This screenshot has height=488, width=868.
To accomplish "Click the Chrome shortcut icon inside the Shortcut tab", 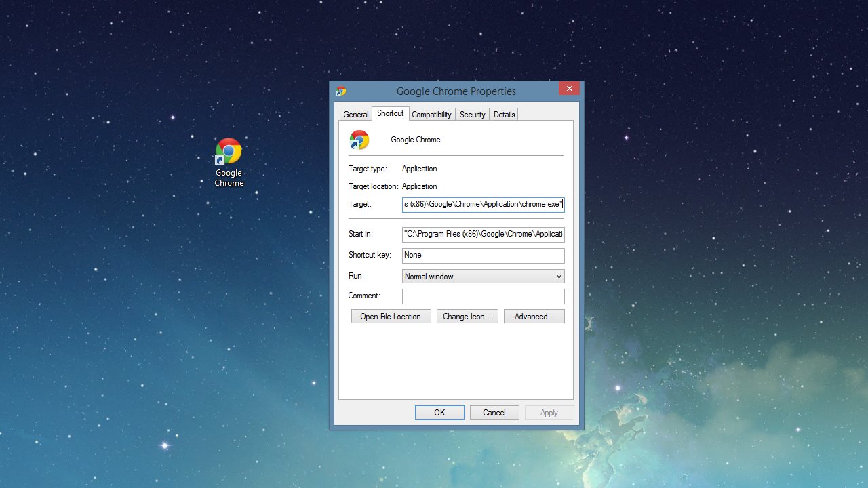I will pos(359,140).
